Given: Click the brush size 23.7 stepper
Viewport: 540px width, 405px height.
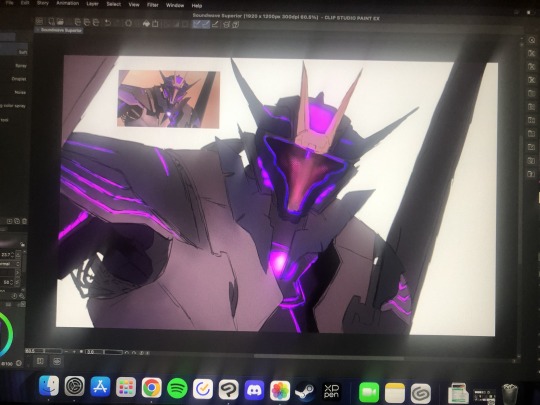Looking at the screenshot, I should pyautogui.click(x=13, y=255).
